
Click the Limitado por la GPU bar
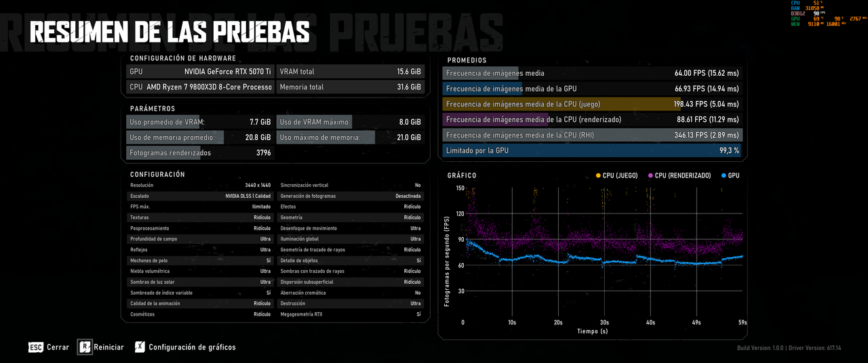592,150
